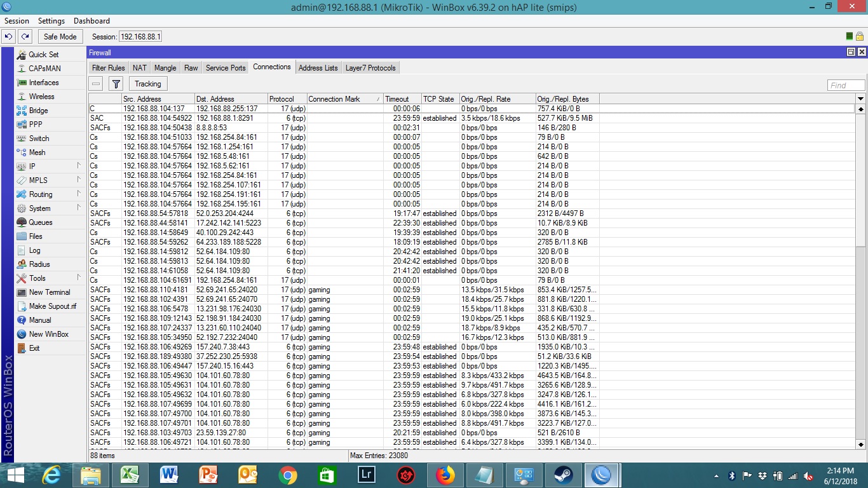This screenshot has height=488, width=868.
Task: Start a New WinBox session
Action: pos(48,334)
